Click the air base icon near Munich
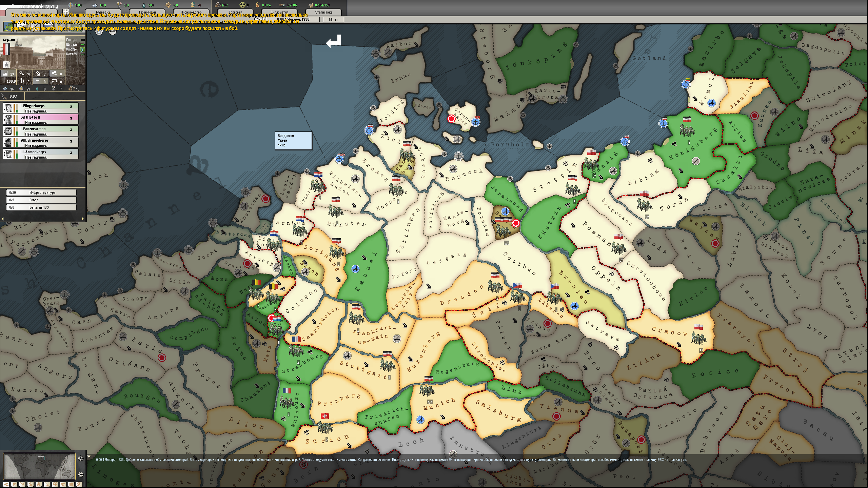868x488 pixels. tap(420, 420)
